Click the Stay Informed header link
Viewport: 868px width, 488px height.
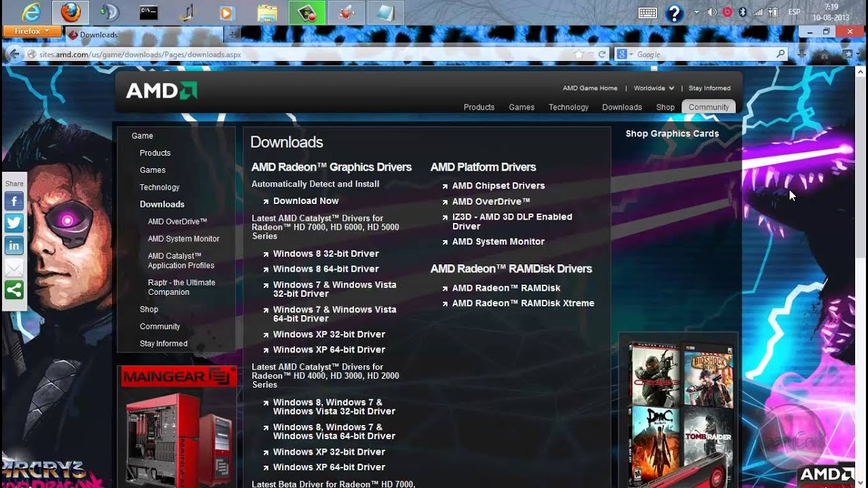(709, 88)
